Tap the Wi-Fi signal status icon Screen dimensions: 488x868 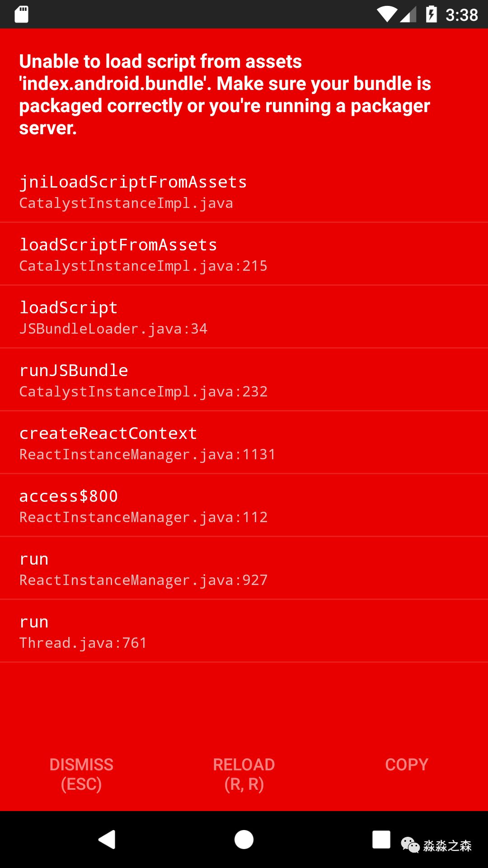[x=387, y=14]
